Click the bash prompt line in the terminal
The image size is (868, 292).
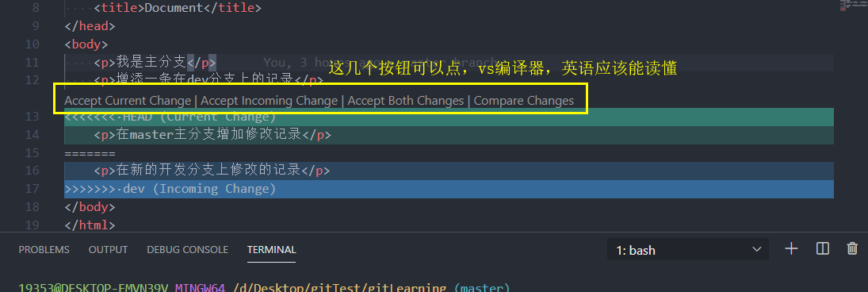pyautogui.click(x=265, y=287)
